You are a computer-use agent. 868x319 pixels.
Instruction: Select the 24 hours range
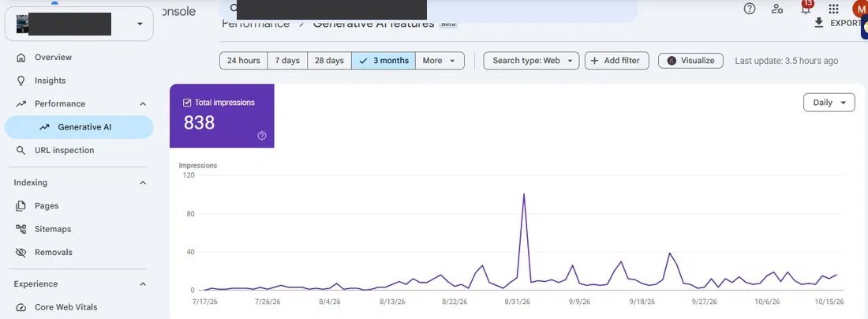click(x=244, y=60)
